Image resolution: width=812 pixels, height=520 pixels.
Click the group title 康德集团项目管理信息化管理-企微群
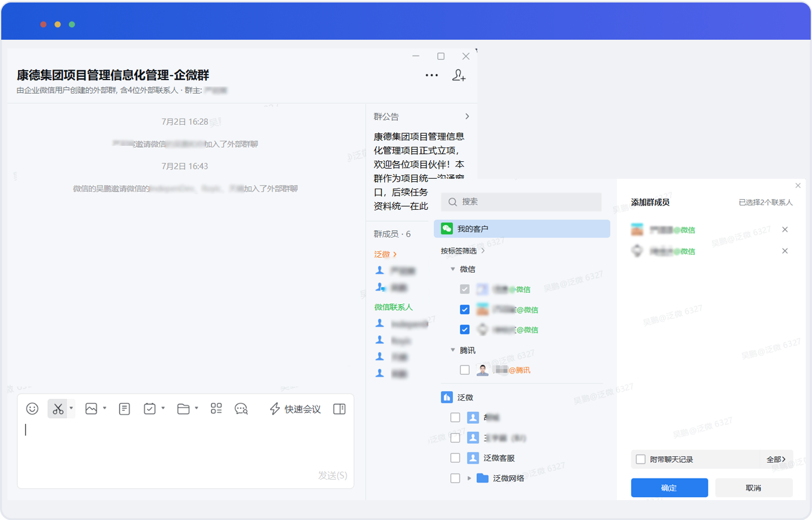point(113,75)
